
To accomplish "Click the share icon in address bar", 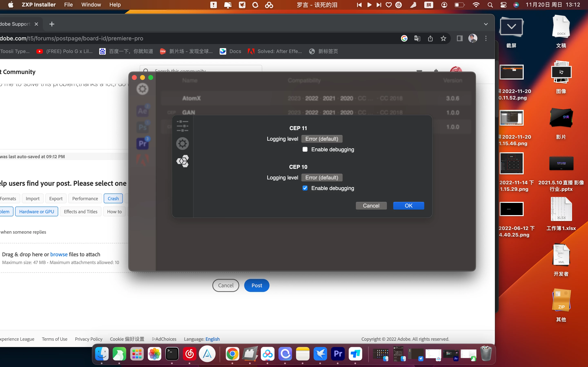I will point(430,38).
